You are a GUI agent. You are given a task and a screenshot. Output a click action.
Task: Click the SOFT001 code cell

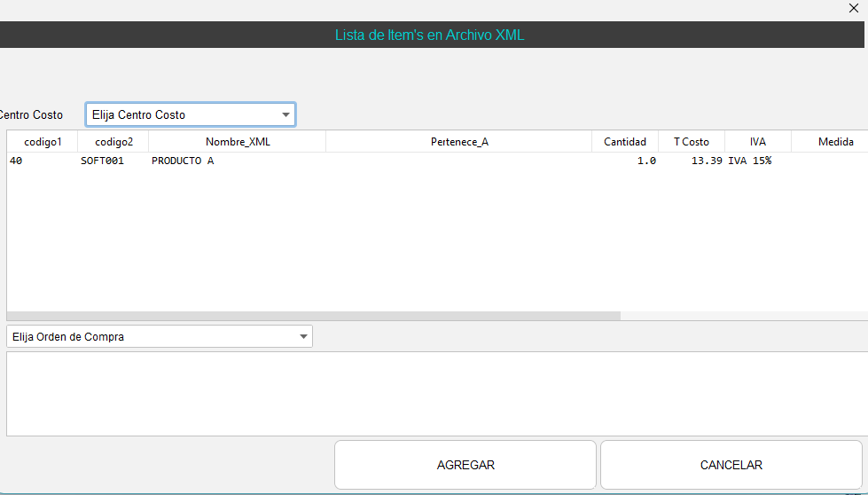102,161
